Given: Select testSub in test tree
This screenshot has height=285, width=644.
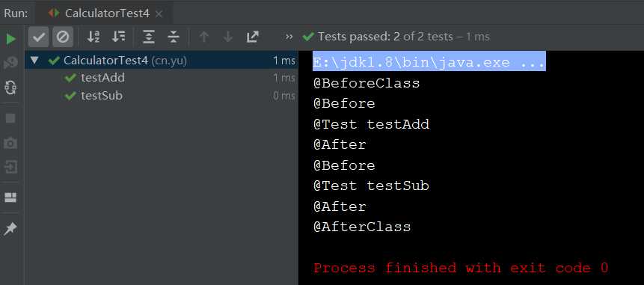Looking at the screenshot, I should coord(102,96).
